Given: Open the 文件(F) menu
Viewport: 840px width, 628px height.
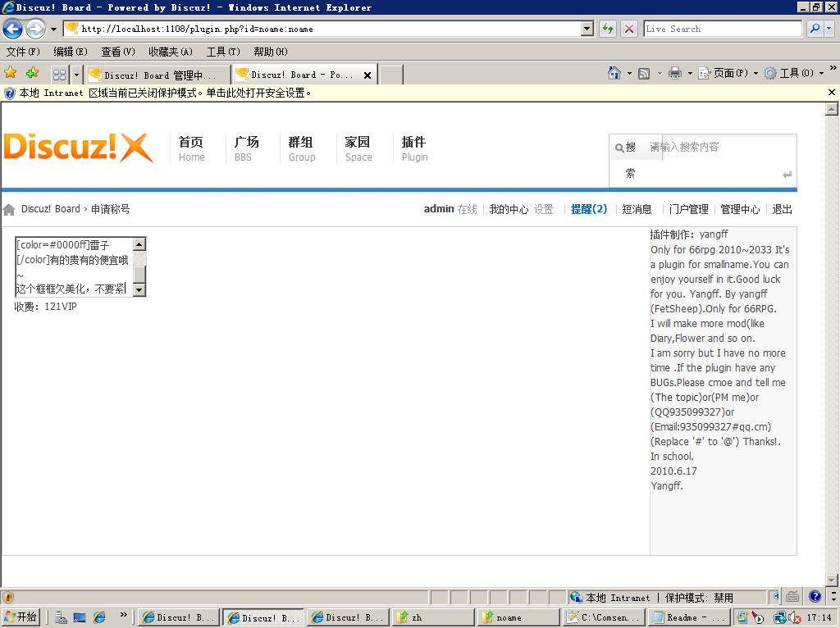Looking at the screenshot, I should tap(23, 52).
